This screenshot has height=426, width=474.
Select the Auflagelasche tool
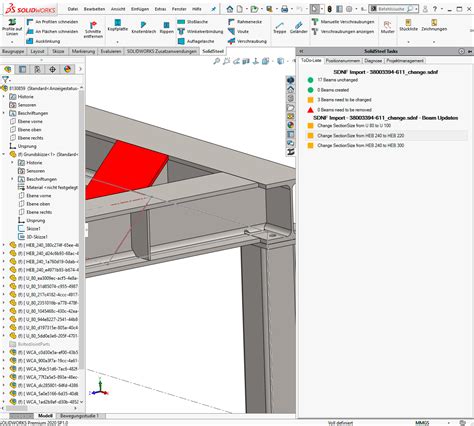[196, 41]
